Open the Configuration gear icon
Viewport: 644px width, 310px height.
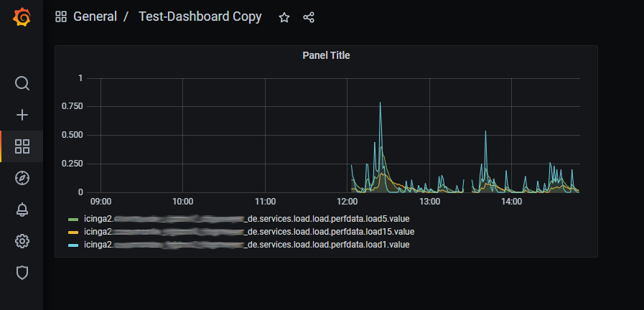click(22, 241)
